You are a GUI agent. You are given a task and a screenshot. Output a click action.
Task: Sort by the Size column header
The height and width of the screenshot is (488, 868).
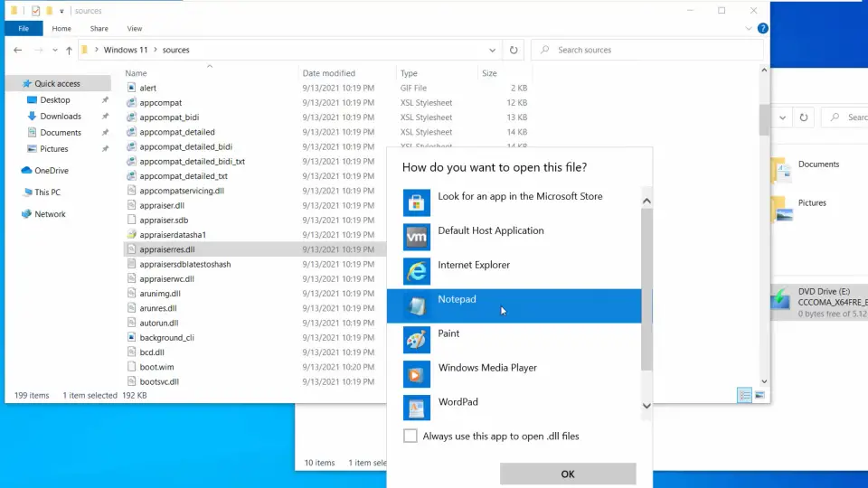tap(489, 73)
